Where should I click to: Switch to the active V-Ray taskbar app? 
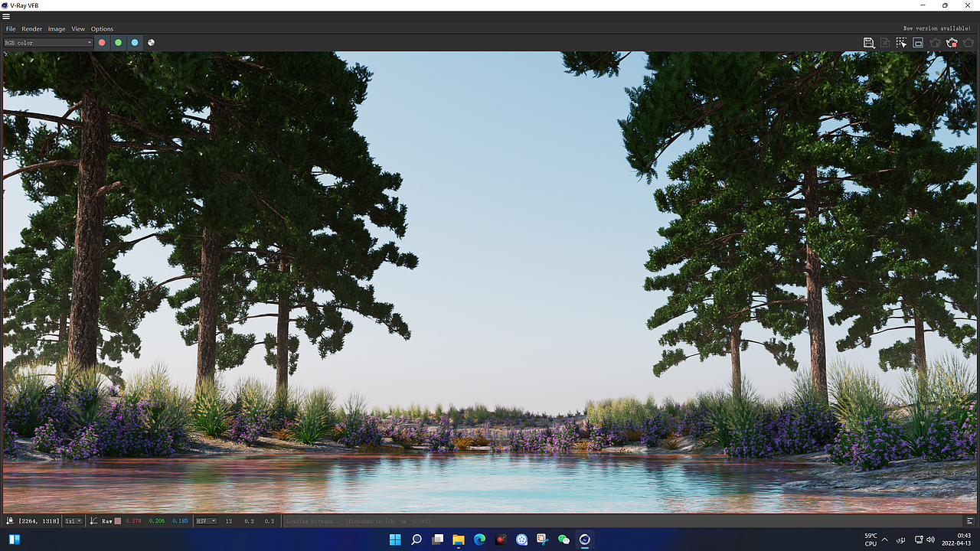pos(585,540)
